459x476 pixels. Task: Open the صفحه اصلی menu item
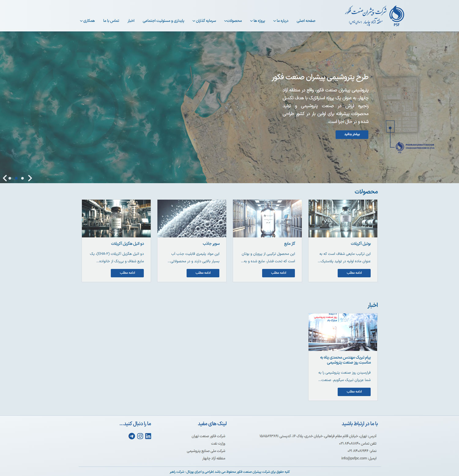click(306, 21)
